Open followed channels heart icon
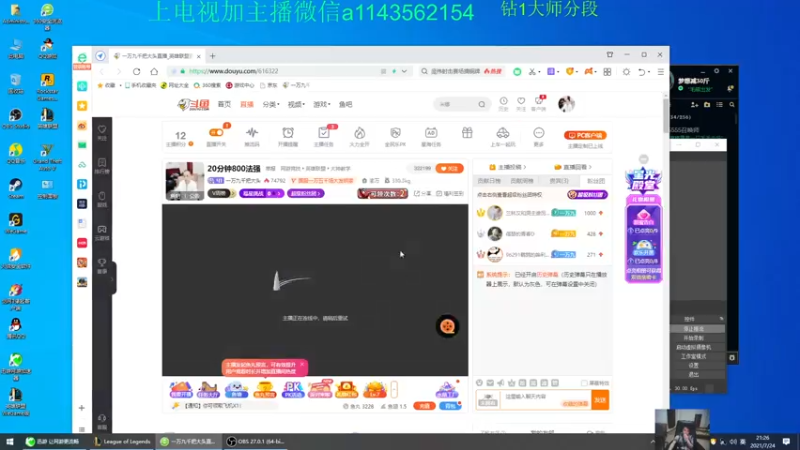The height and width of the screenshot is (450, 800). coord(521,102)
